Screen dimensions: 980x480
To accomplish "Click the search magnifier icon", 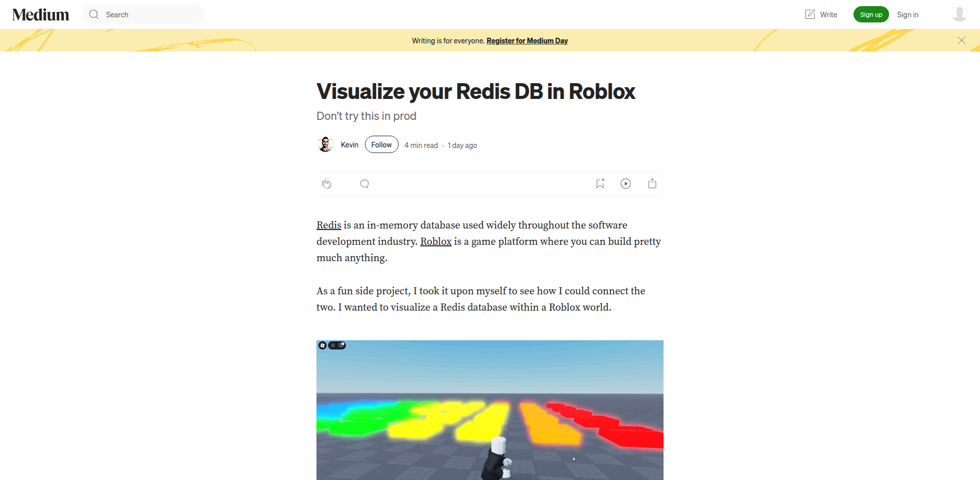I will coord(94,15).
